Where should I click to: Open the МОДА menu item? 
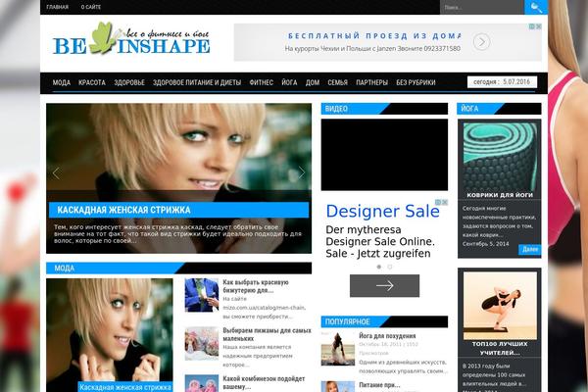coord(62,82)
